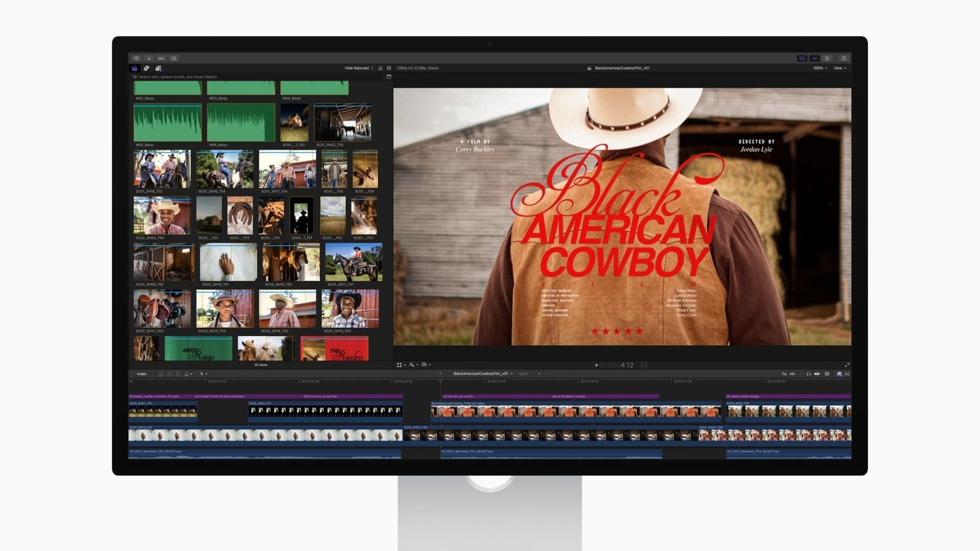Toggle snapping in the timeline
Screen dimensions: 980x551
pyautogui.click(x=816, y=373)
